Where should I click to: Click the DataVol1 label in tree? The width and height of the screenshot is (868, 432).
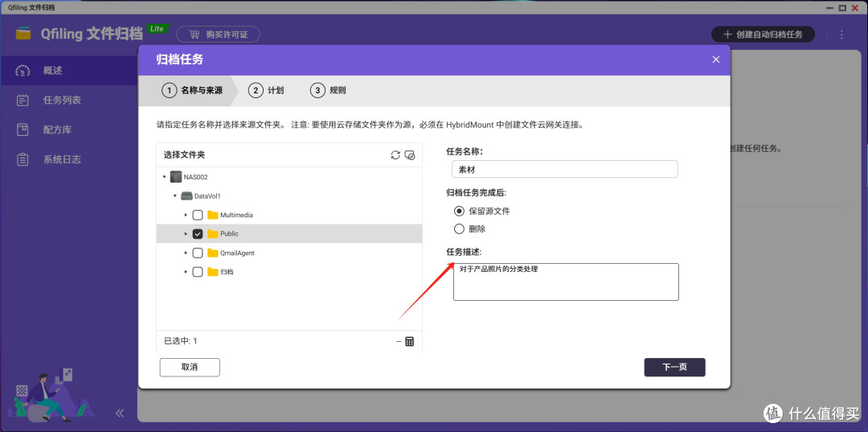coord(208,196)
